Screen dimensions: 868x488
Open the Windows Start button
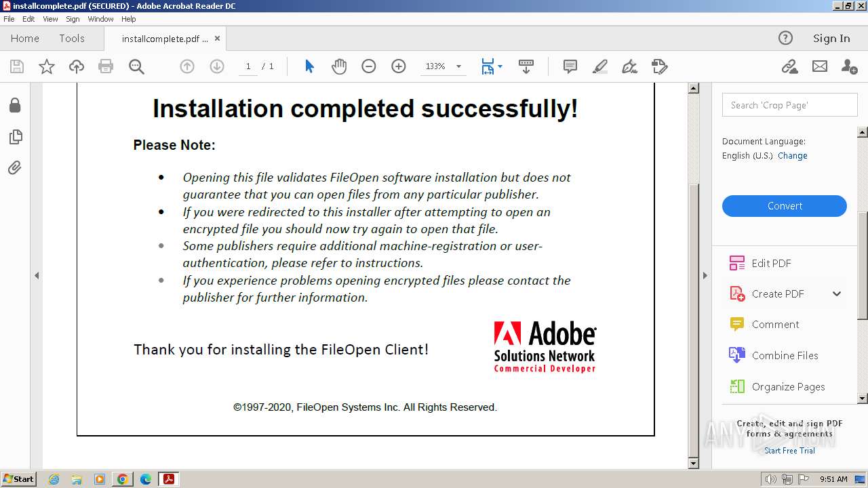pyautogui.click(x=18, y=479)
